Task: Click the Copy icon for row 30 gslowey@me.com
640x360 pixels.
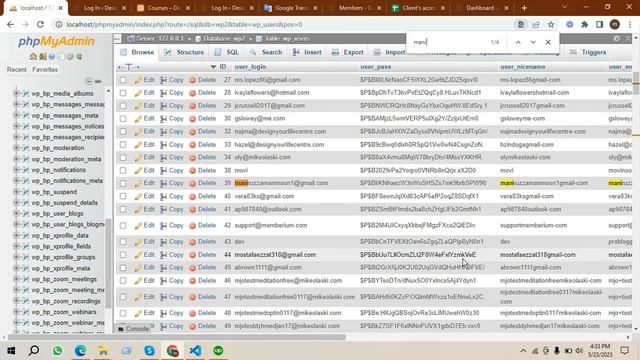Action: tap(163, 119)
